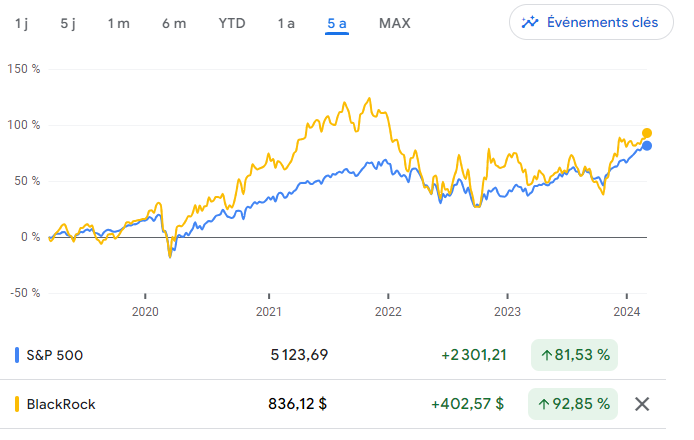Switch to the 1 m range
Viewport: 694px width, 440px height.
pos(119,23)
